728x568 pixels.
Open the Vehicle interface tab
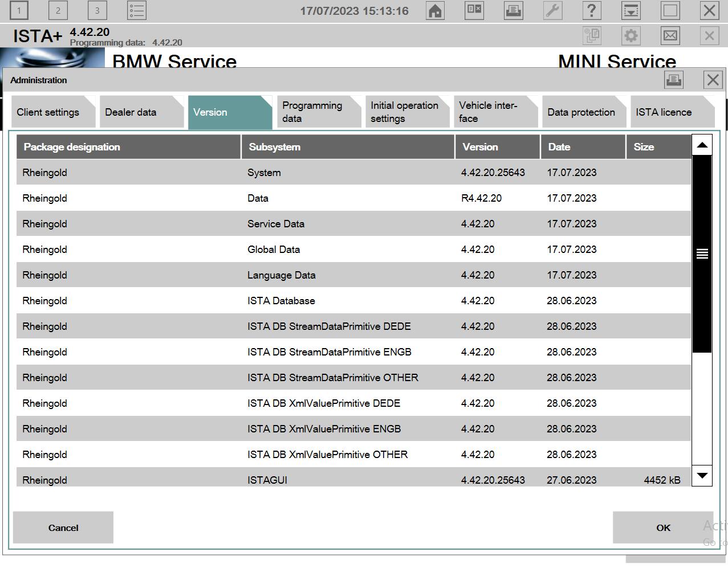tap(496, 112)
